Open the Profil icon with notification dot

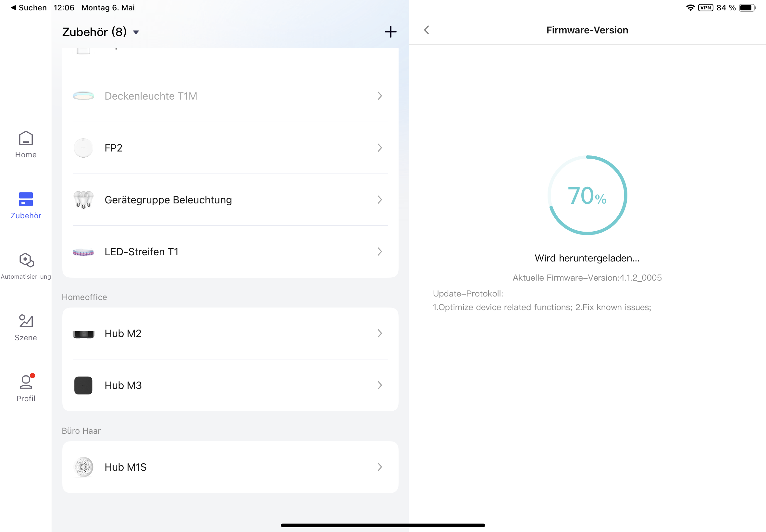pos(26,382)
